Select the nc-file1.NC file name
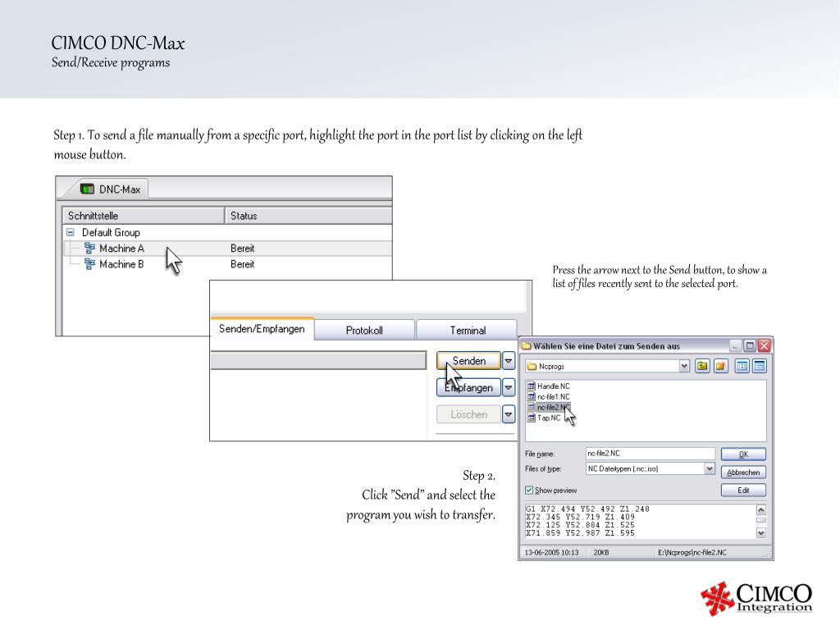Viewport: 840px width, 630px height. click(x=554, y=397)
